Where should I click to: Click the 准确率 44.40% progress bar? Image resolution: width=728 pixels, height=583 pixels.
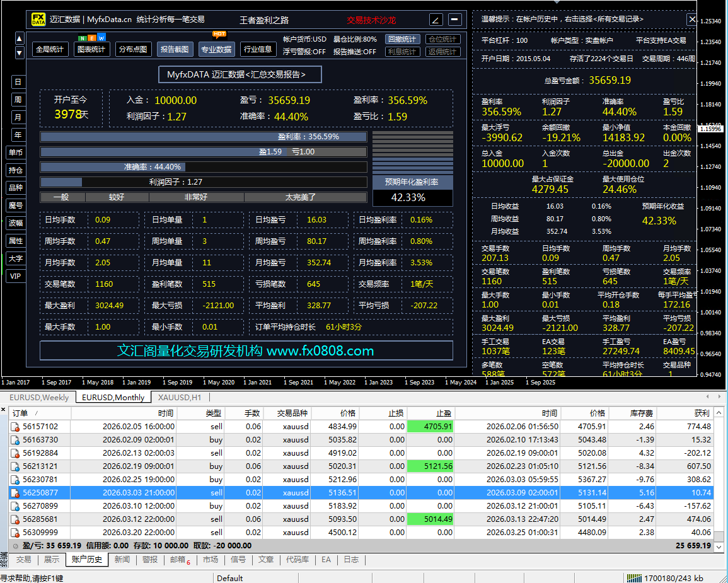tap(203, 167)
